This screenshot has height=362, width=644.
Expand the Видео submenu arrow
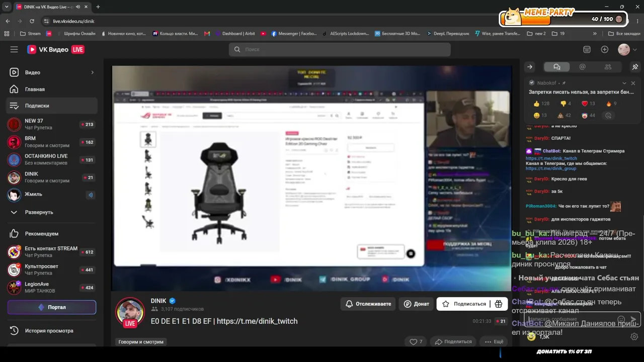coord(92,72)
